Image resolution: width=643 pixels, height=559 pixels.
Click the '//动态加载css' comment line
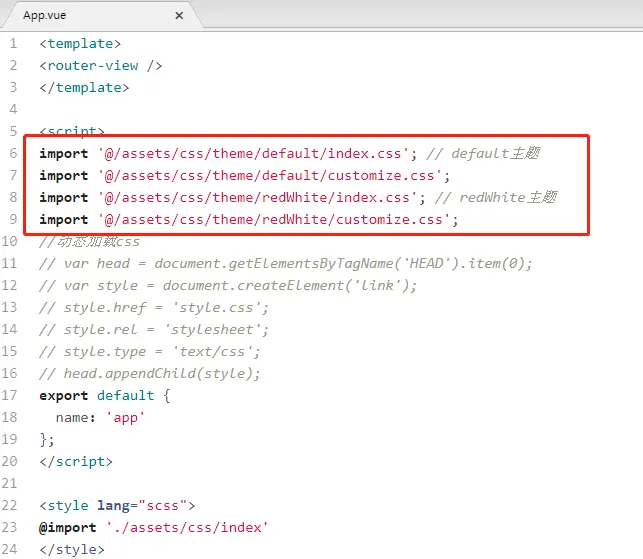pos(89,242)
